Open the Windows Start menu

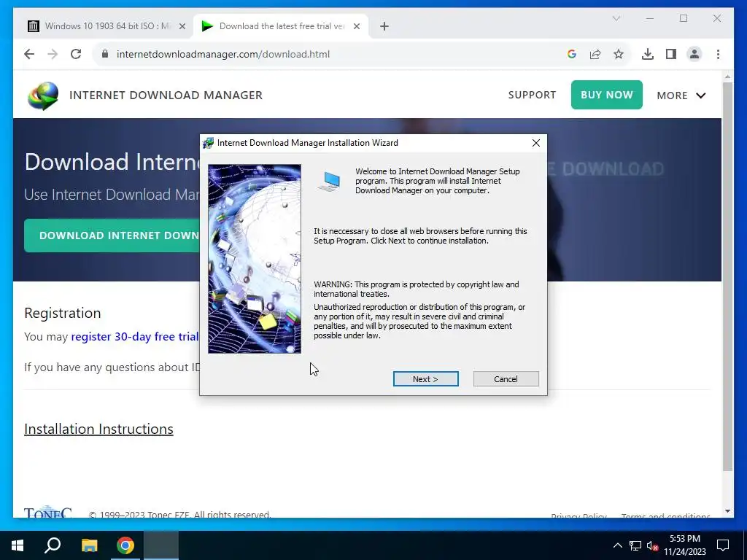(x=18, y=545)
